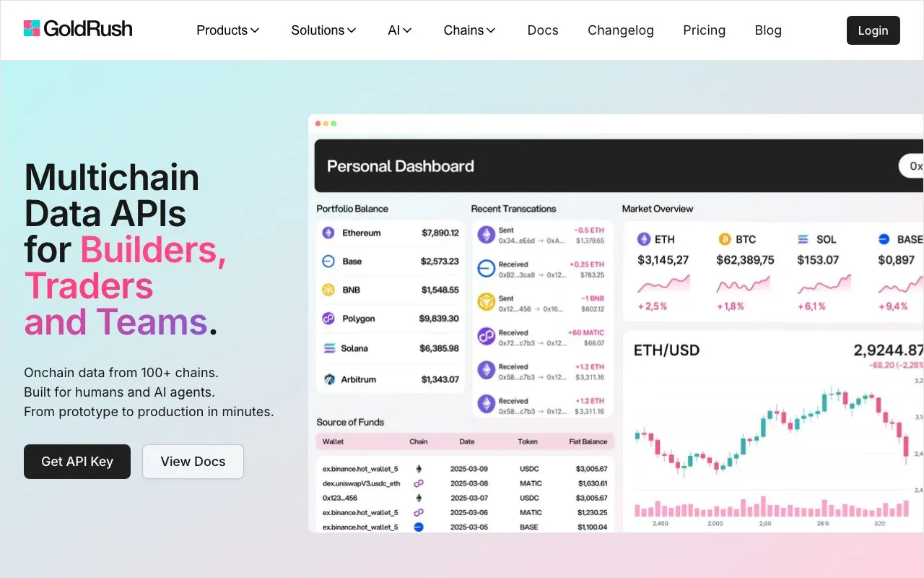Click the Portfolio Balance heading
This screenshot has height=578, width=924.
click(x=352, y=209)
